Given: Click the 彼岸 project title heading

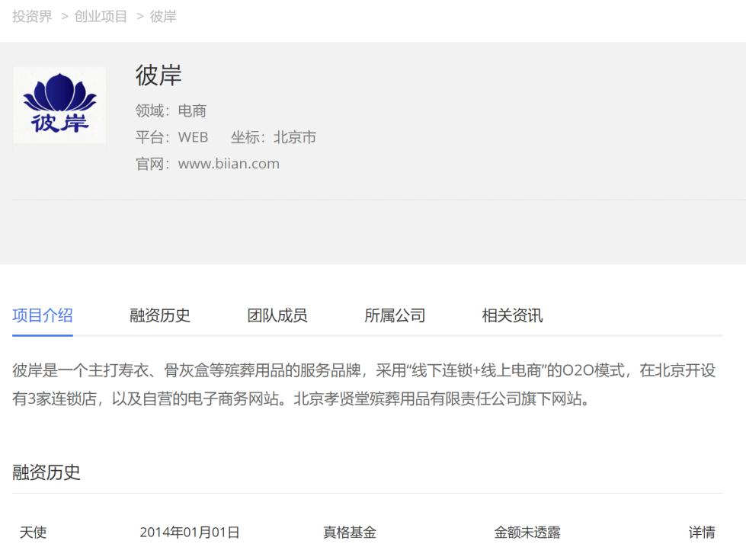Looking at the screenshot, I should 158,75.
